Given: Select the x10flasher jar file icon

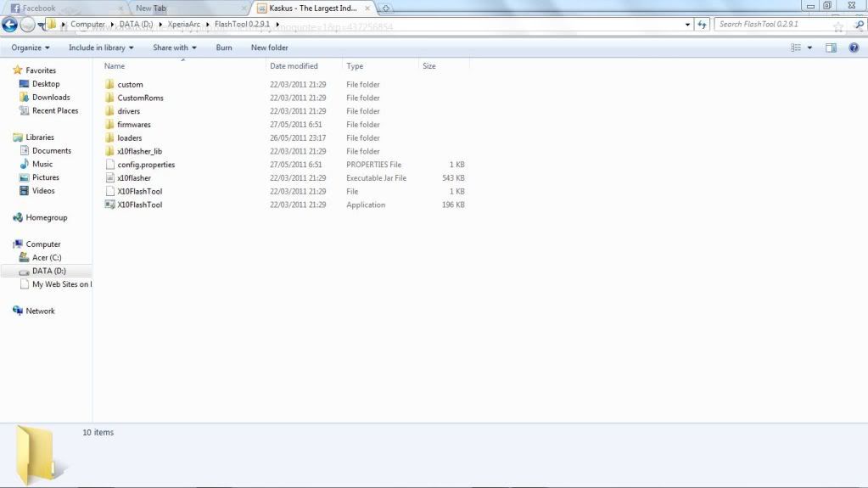Looking at the screenshot, I should click(x=109, y=178).
